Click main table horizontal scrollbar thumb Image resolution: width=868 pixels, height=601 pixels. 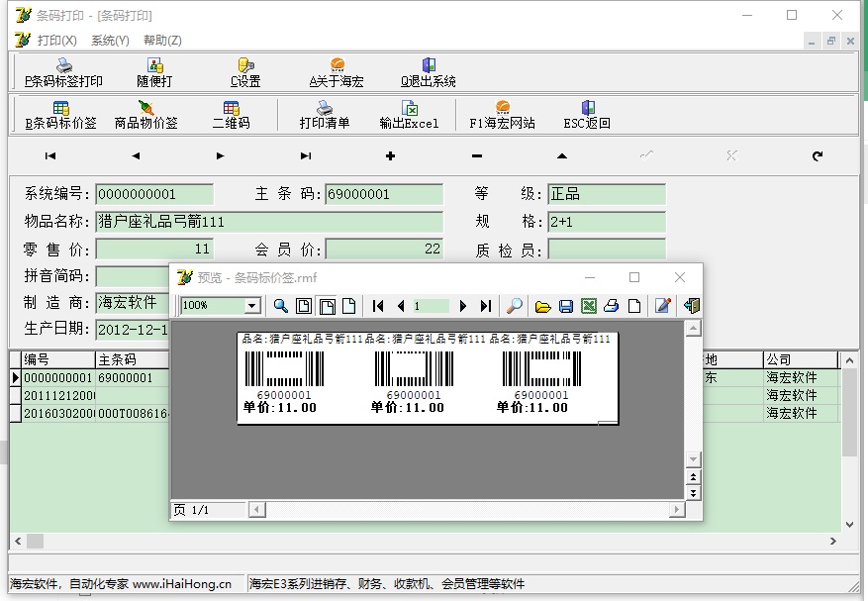point(35,542)
